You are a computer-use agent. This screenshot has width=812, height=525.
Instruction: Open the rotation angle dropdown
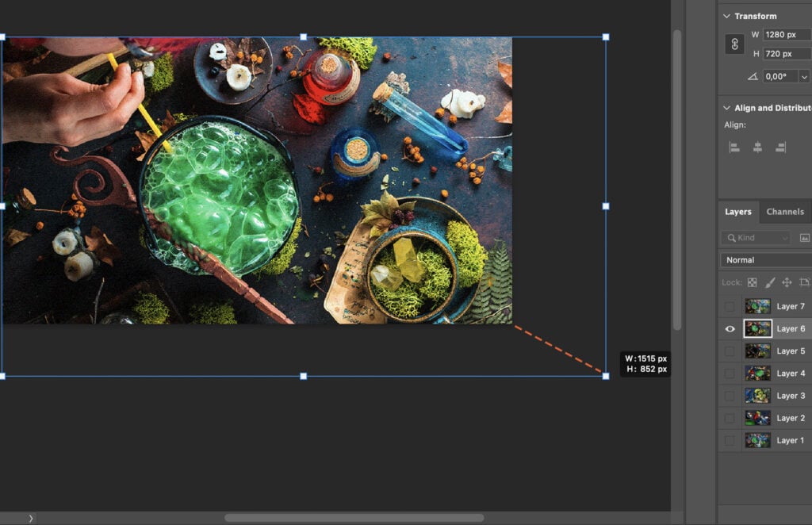[803, 76]
